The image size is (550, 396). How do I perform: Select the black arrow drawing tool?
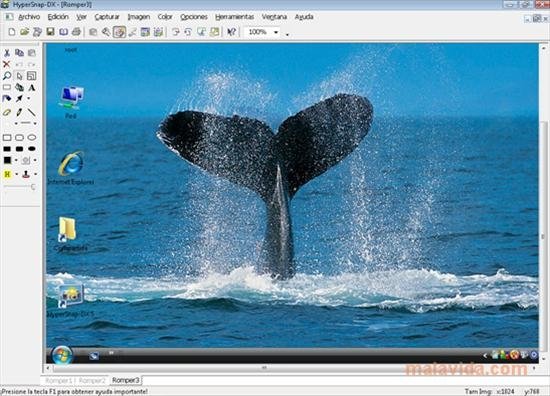[x=19, y=99]
